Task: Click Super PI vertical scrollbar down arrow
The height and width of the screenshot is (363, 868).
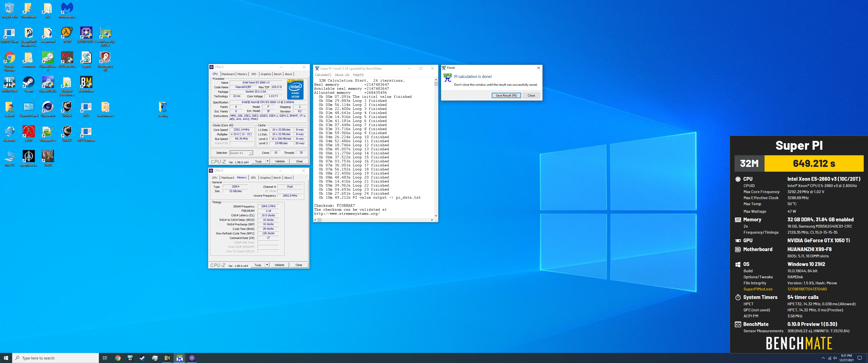Action: [436, 216]
